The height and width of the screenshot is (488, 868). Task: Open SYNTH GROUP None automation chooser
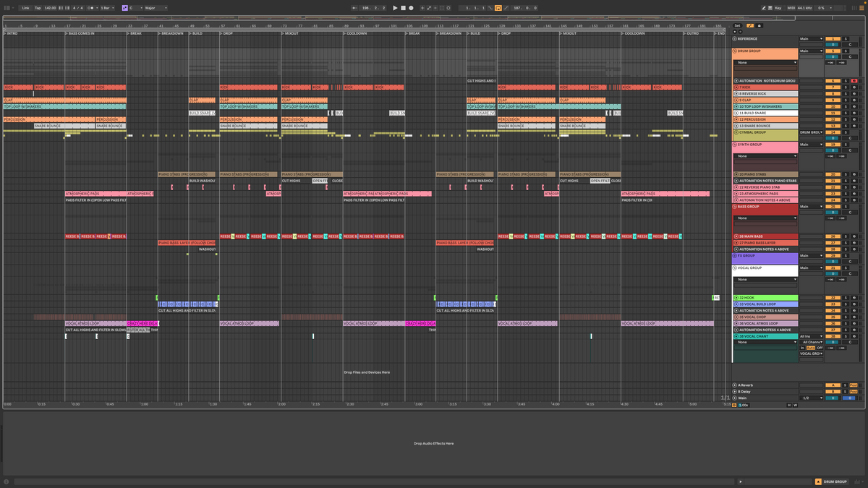(x=765, y=156)
